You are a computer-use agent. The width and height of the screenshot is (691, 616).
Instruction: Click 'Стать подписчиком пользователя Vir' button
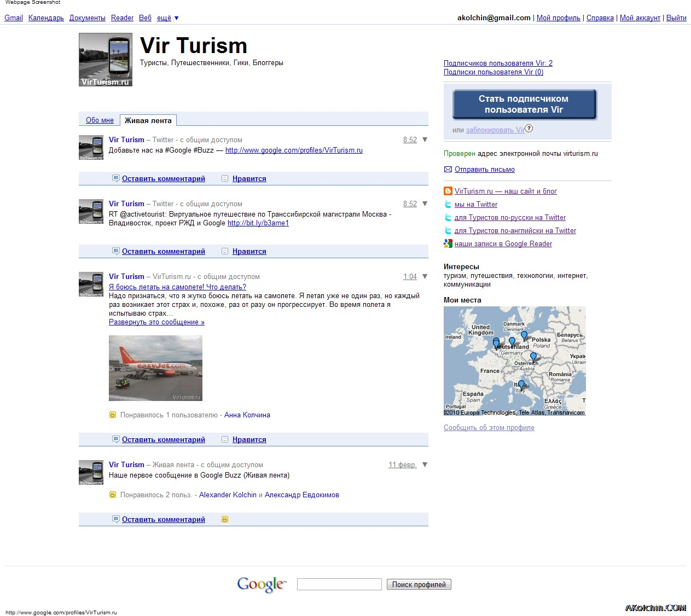click(524, 104)
